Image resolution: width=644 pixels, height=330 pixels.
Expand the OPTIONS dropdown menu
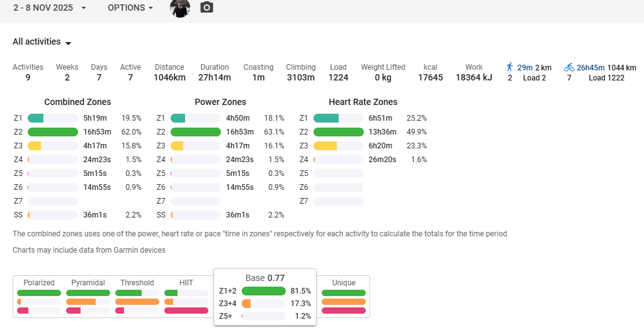(x=130, y=8)
